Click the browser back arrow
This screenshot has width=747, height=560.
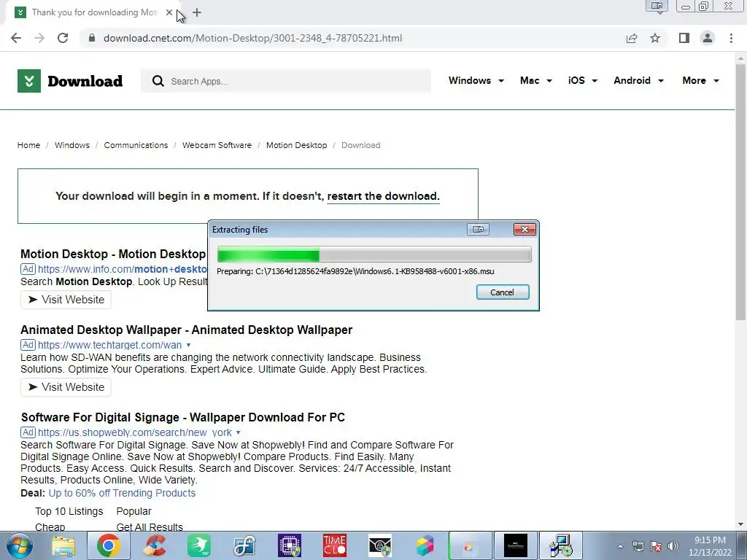(x=16, y=38)
